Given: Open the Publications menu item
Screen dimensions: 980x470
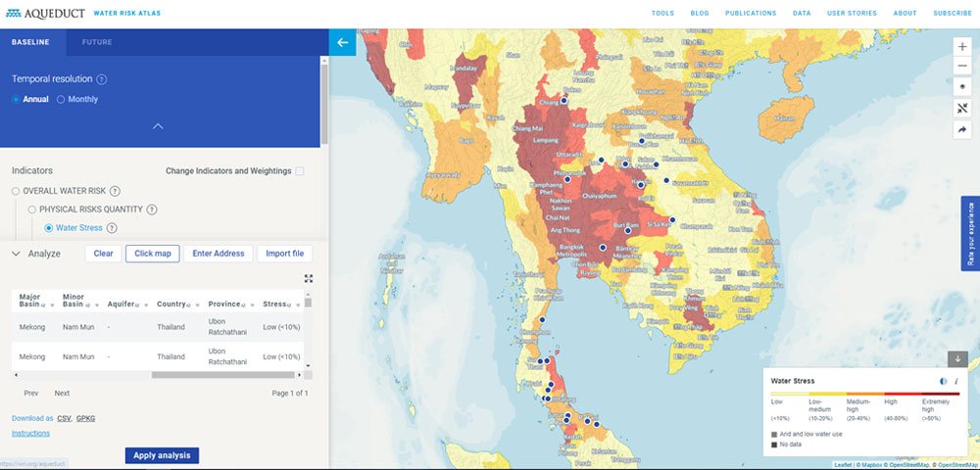Looking at the screenshot, I should 751,14.
